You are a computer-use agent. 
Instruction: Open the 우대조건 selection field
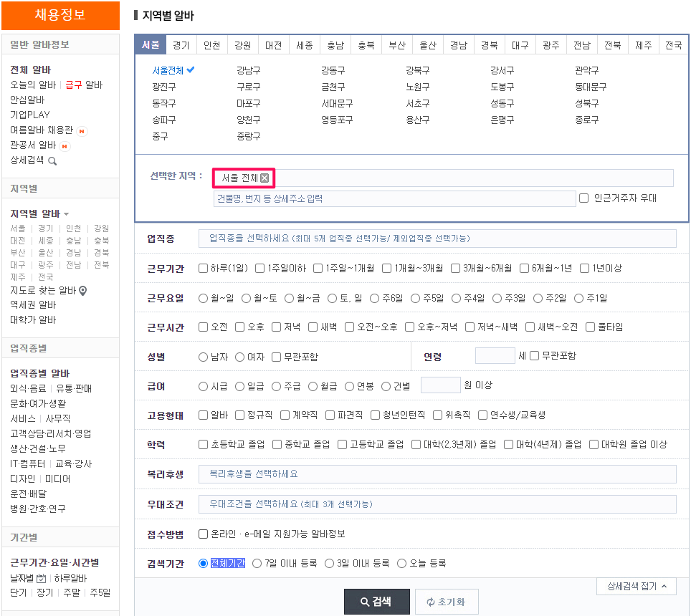[437, 504]
